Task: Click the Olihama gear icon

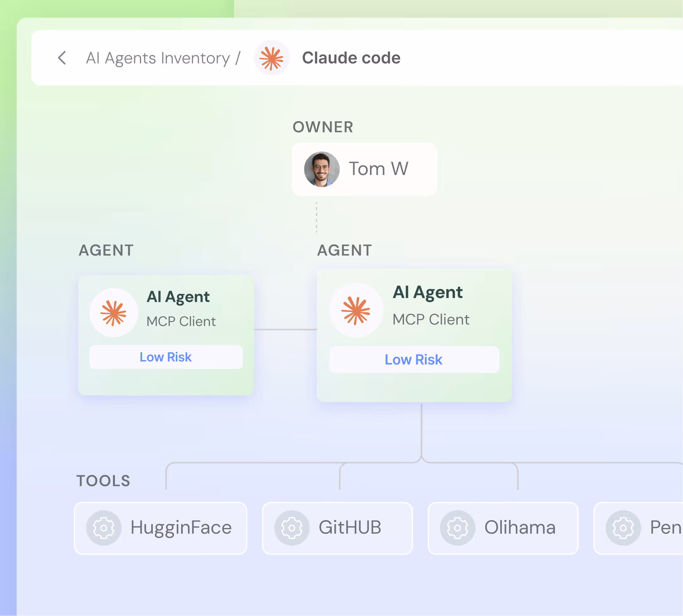Action: pos(458,528)
